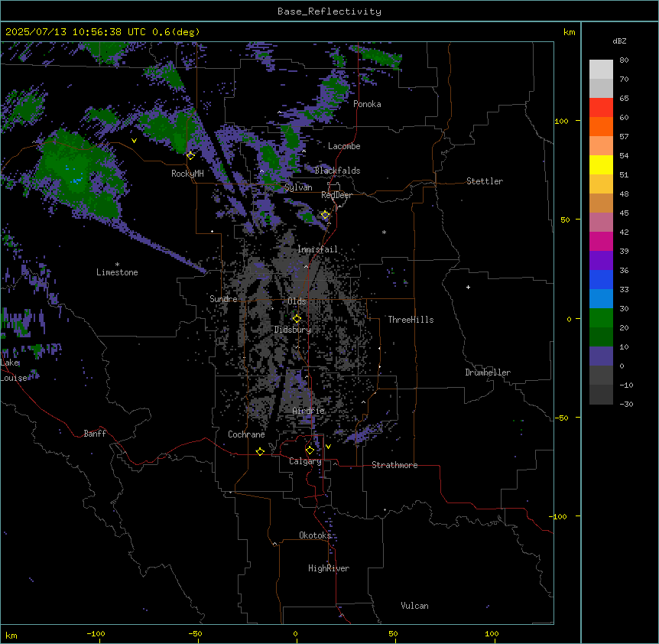
Task: Click the Innisfail city label
Action: (x=317, y=249)
